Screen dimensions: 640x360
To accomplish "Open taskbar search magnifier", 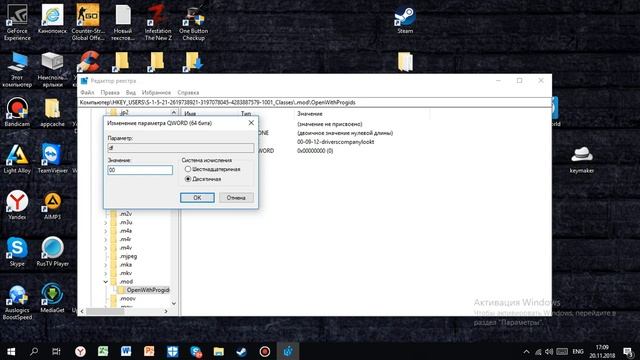I will pos(34,351).
